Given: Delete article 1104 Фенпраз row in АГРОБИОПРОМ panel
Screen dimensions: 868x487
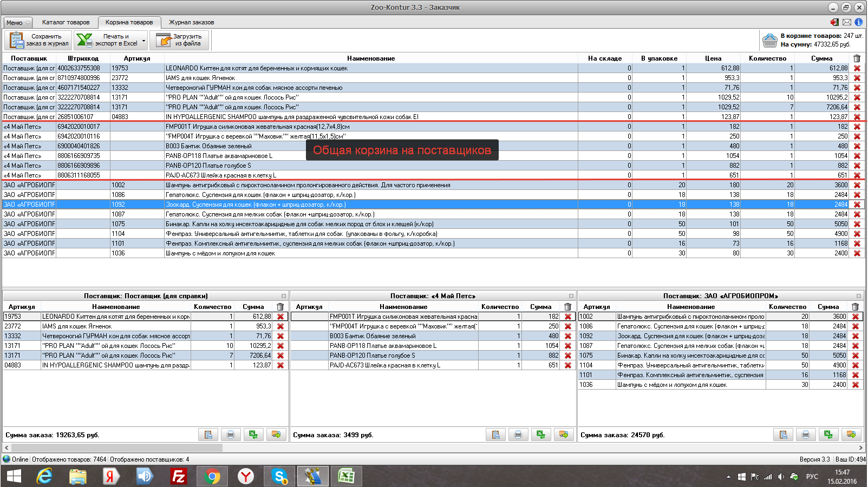Looking at the screenshot, I should click(856, 365).
